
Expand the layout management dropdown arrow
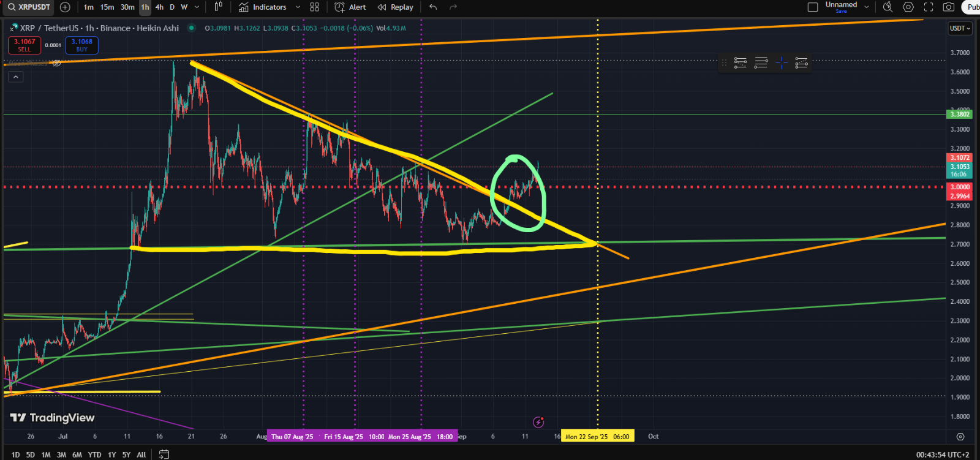pos(867,7)
